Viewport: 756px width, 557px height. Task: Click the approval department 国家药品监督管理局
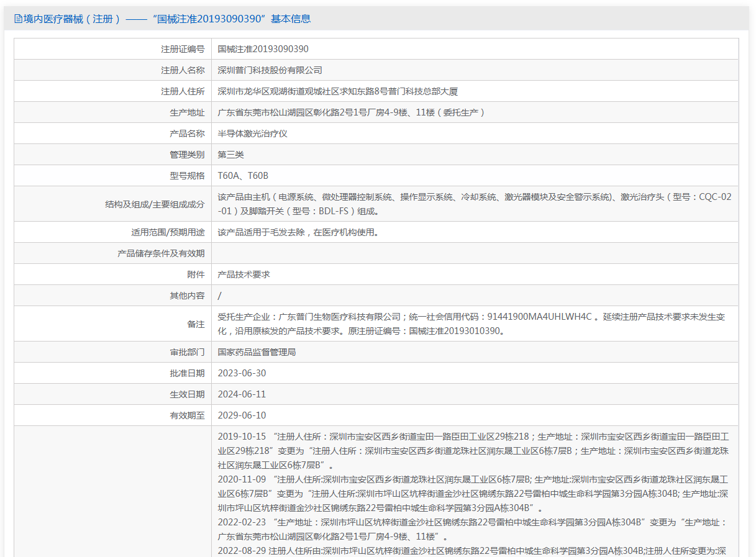257,352
